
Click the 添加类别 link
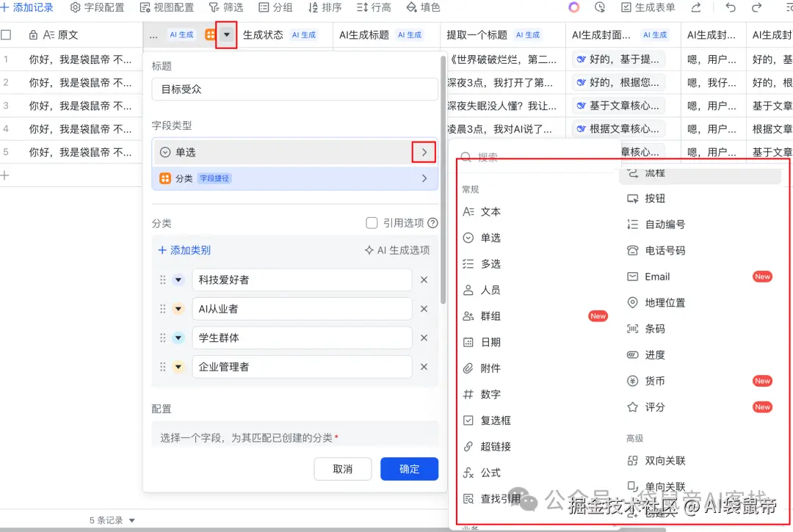(x=184, y=249)
